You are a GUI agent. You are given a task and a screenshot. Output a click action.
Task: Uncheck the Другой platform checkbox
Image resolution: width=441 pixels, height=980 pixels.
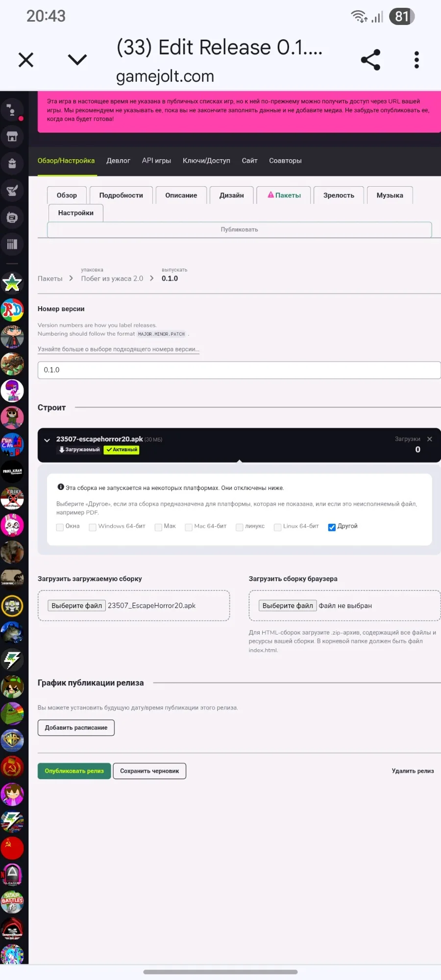[x=332, y=527]
